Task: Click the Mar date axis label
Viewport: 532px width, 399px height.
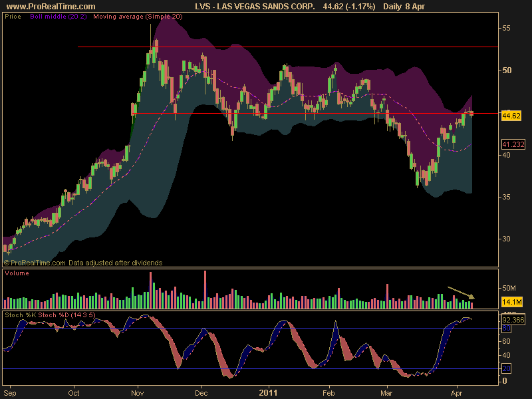Action: pos(386,393)
